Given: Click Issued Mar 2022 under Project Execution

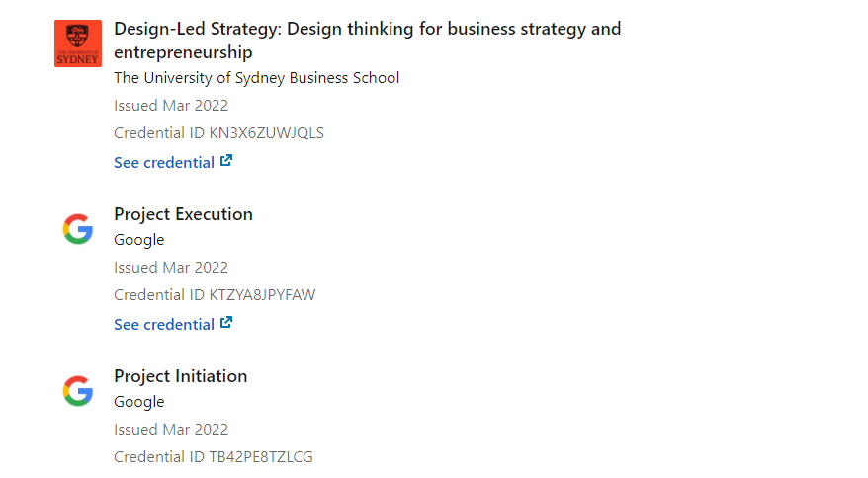Looking at the screenshot, I should [171, 268].
